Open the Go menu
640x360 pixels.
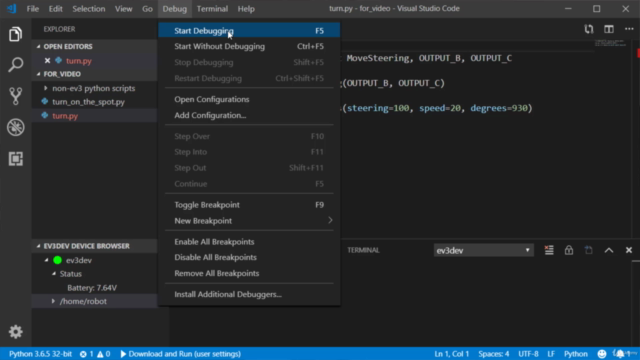(x=147, y=9)
